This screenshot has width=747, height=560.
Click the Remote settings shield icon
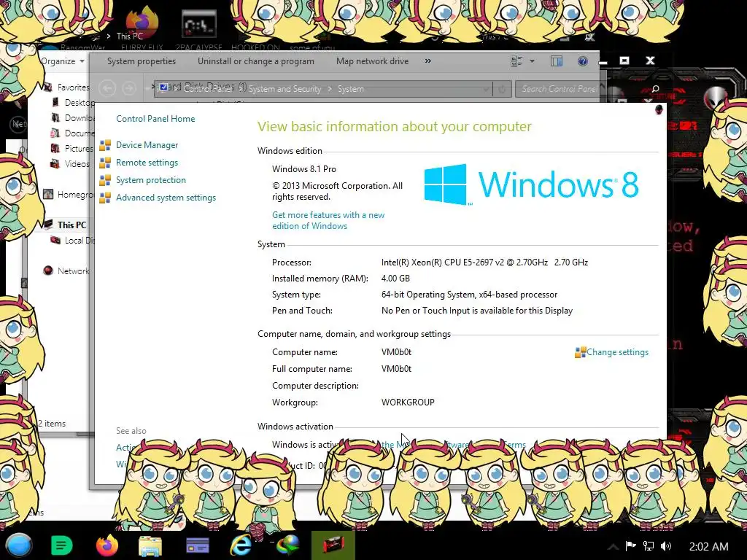(x=105, y=163)
